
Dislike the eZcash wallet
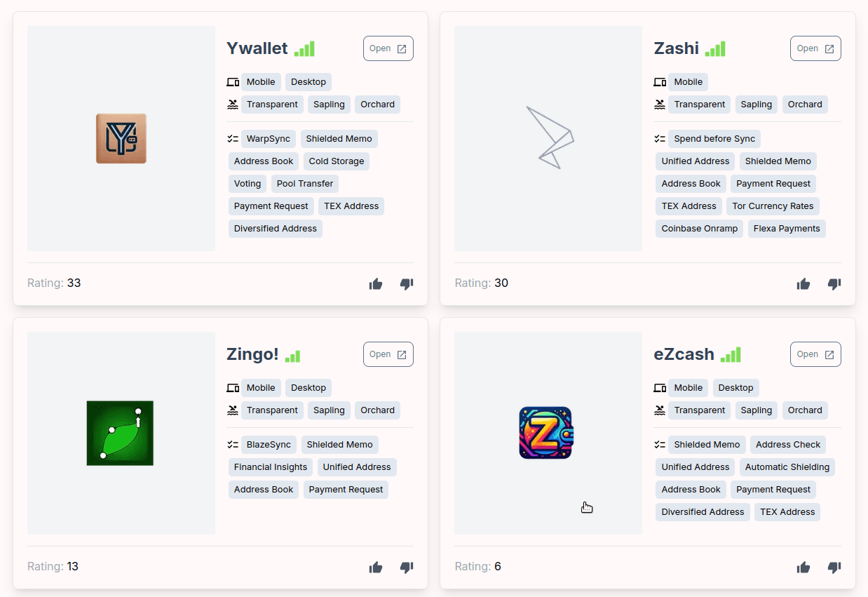coord(834,568)
